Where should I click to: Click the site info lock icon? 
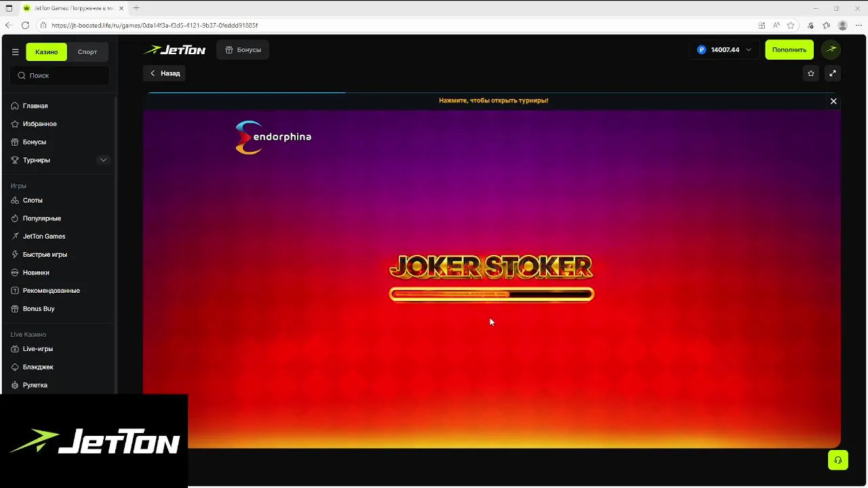click(x=44, y=25)
